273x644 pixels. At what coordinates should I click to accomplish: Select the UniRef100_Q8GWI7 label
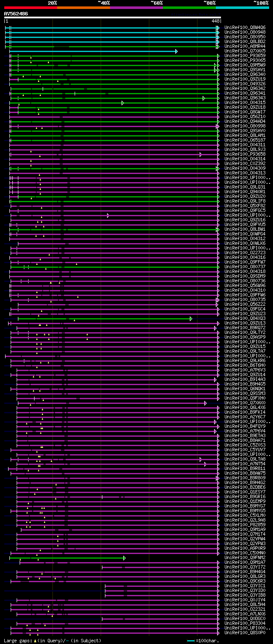[245, 112]
